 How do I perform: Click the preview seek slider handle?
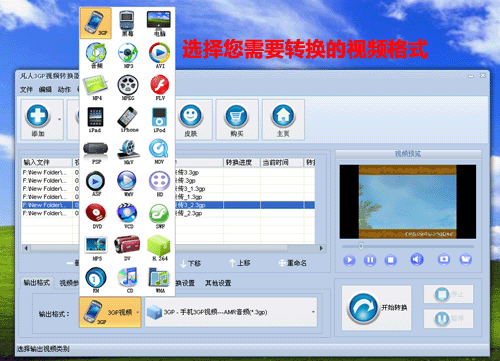pyautogui.click(x=361, y=246)
